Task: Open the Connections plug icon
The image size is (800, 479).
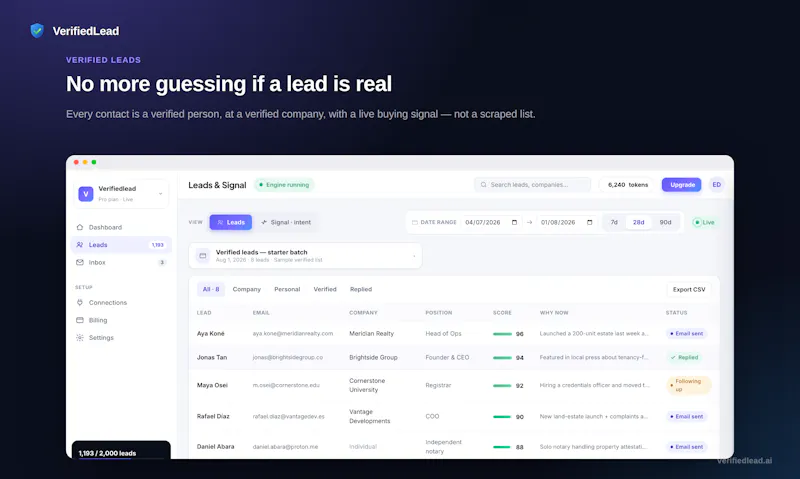Action: [80, 302]
